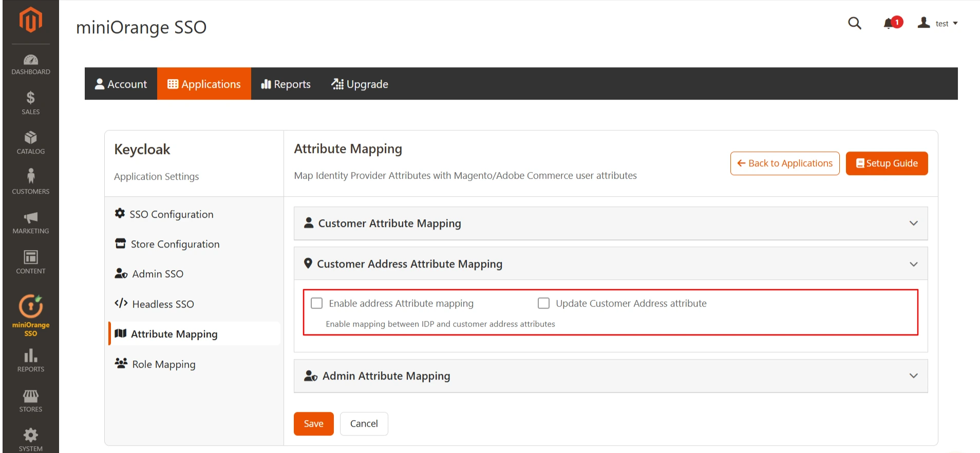Switch to the Reports tab

[x=286, y=84]
